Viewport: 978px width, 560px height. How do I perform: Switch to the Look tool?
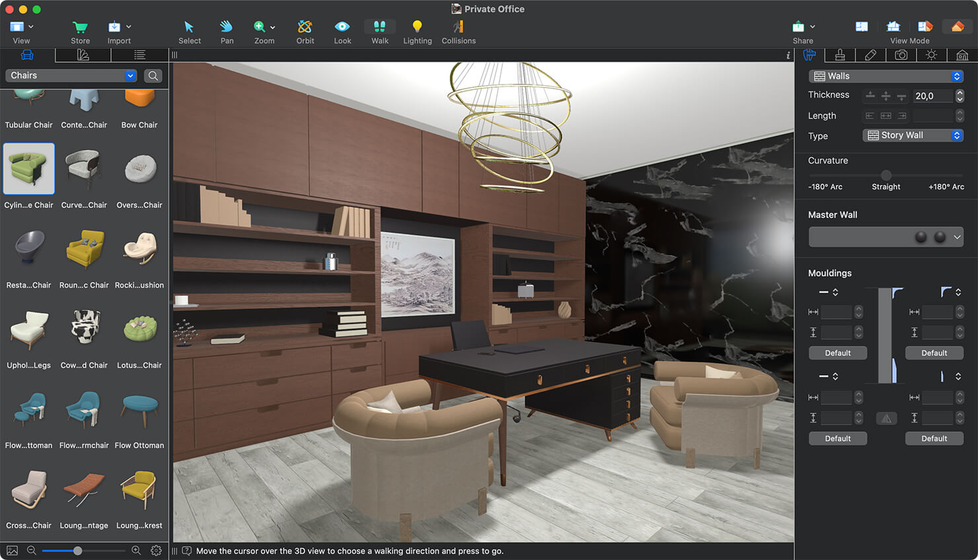tap(342, 30)
